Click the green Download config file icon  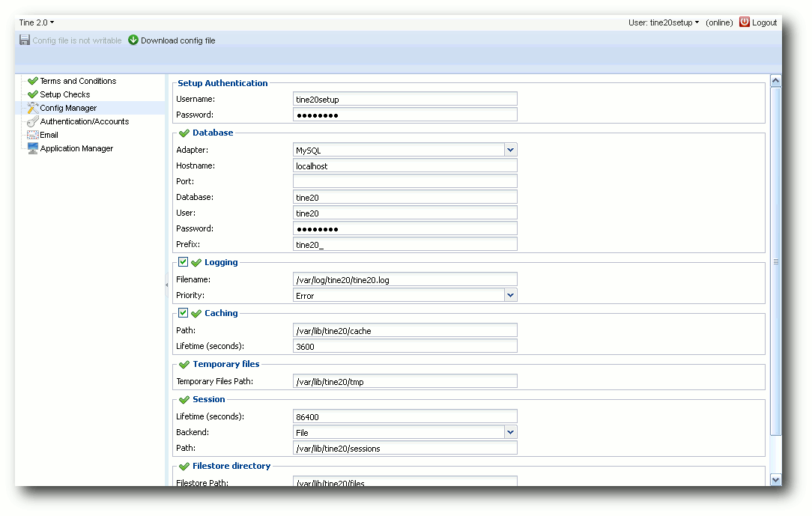(x=133, y=40)
